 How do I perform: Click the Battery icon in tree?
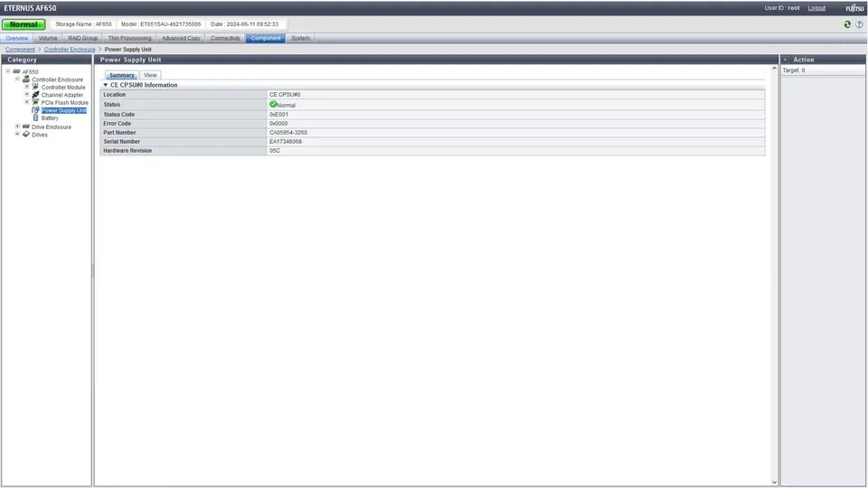point(35,117)
